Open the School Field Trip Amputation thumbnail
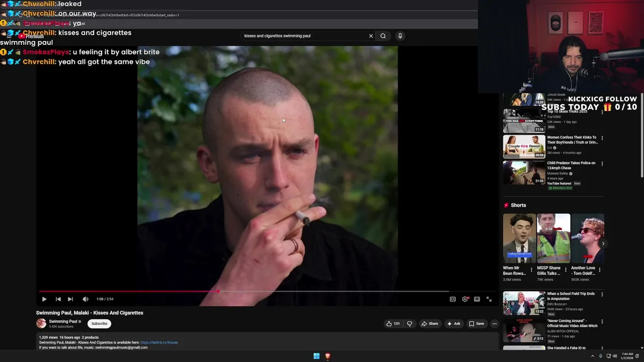The image size is (644, 362). coord(524,303)
